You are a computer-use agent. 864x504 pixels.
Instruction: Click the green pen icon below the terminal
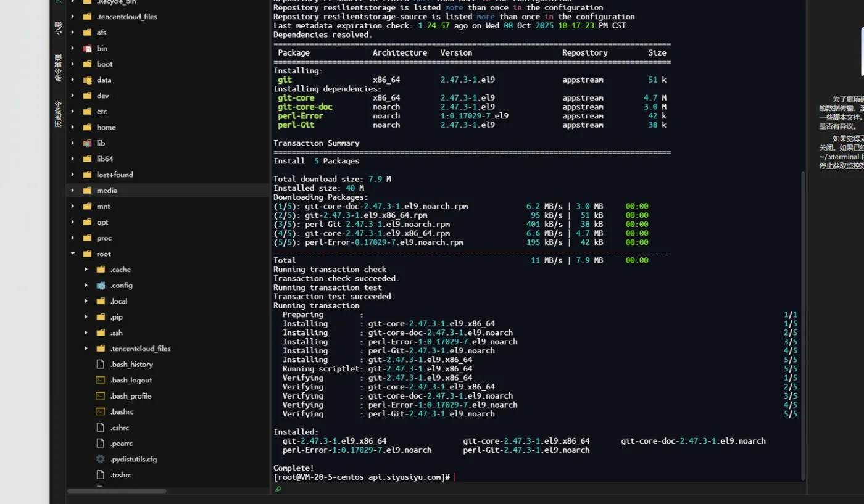tap(278, 489)
